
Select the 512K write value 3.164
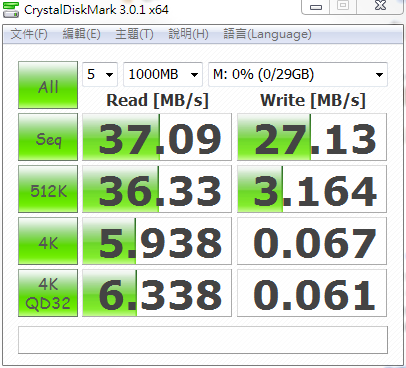click(x=312, y=189)
